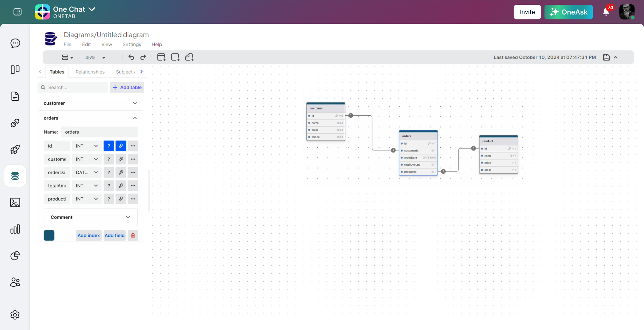Change the orders table color swatch
Image resolution: width=644 pixels, height=330 pixels.
tap(49, 235)
